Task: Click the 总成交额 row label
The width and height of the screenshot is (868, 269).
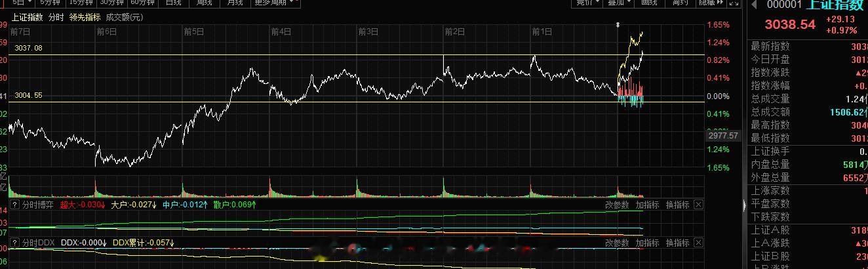Action: pos(770,112)
